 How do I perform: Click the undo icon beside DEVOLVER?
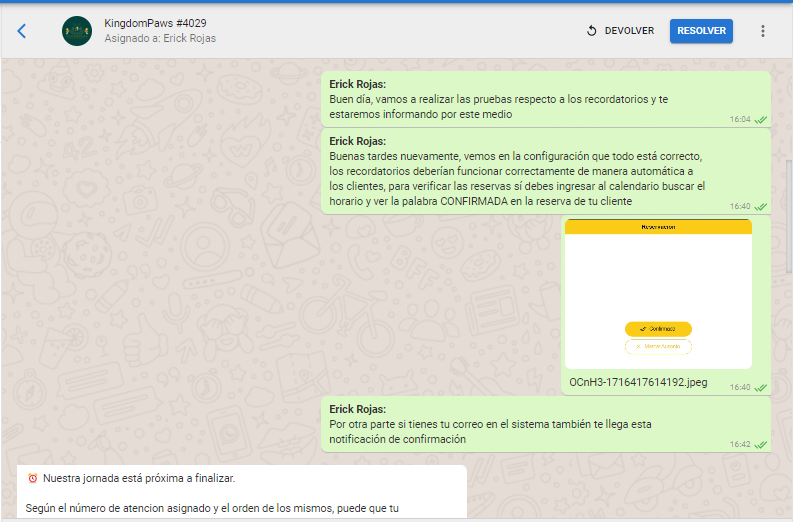[592, 31]
